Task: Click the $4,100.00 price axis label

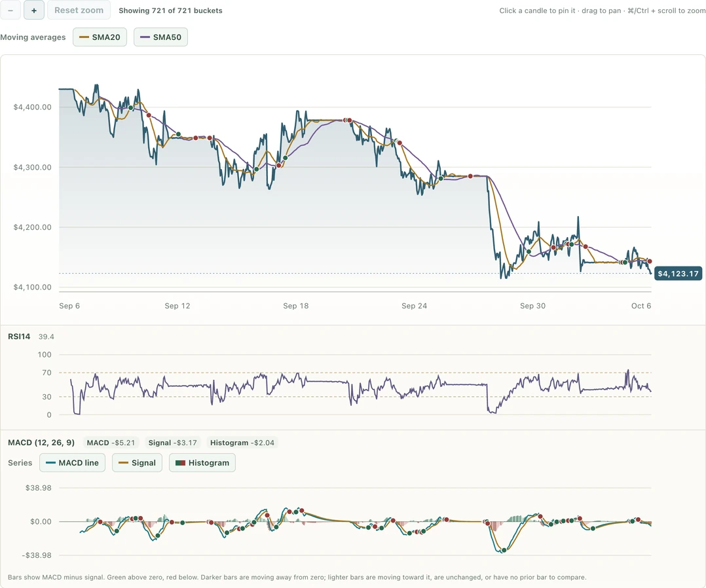Action: 33,287
